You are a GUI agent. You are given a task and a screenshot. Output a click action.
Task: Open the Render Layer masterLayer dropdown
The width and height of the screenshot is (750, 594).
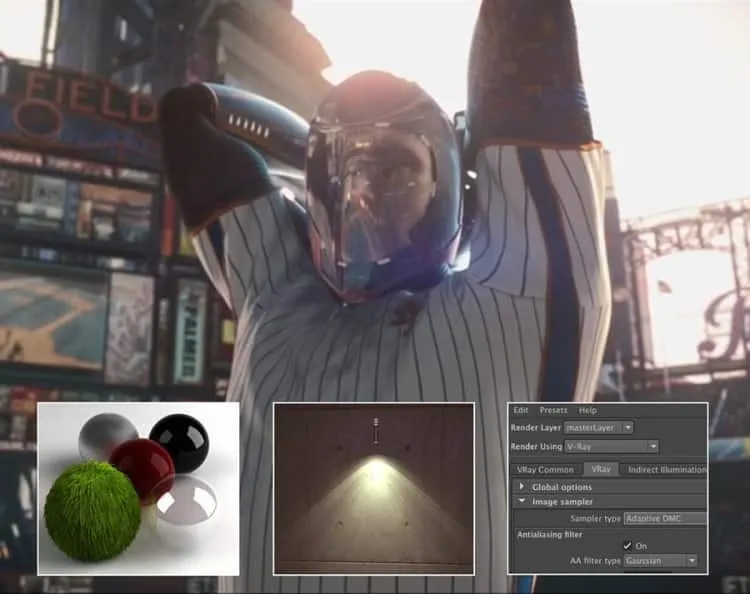click(599, 428)
